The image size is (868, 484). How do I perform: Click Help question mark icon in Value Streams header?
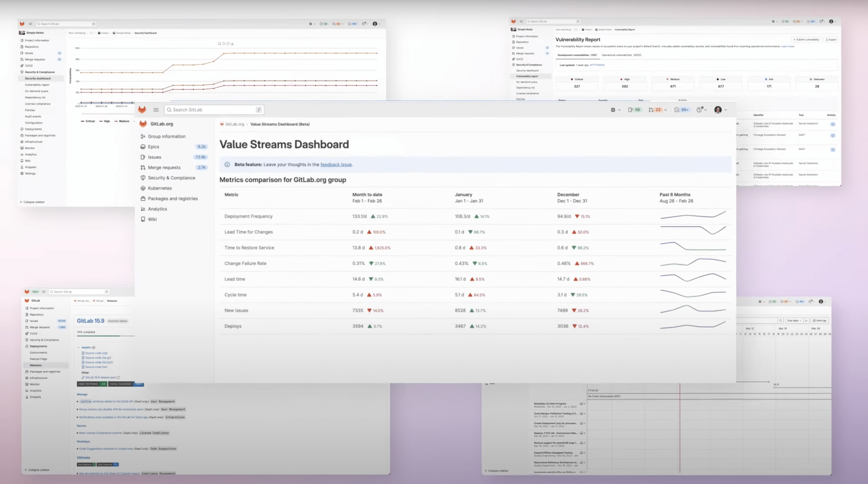tap(699, 110)
